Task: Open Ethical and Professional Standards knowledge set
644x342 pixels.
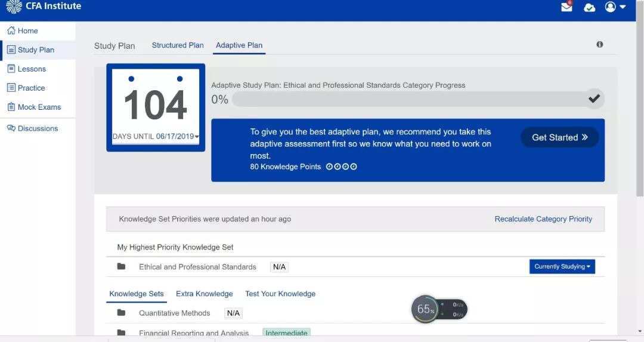Action: tap(197, 267)
